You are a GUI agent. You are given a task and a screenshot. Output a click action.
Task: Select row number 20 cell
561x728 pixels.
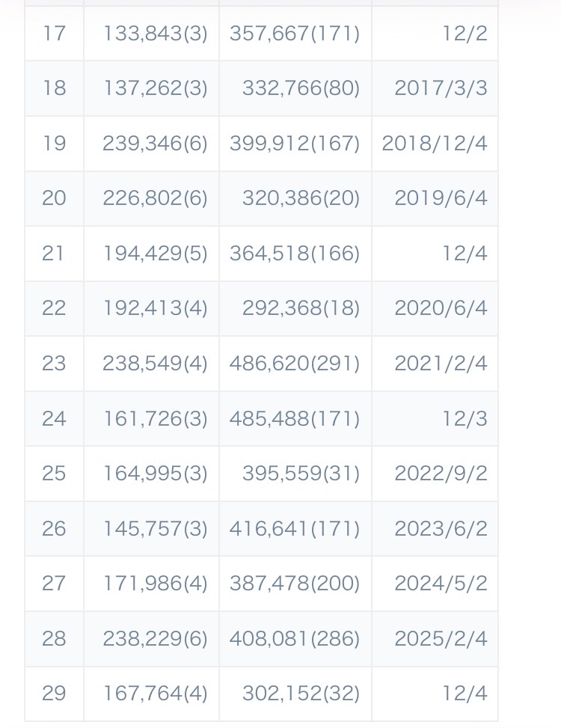coord(54,198)
